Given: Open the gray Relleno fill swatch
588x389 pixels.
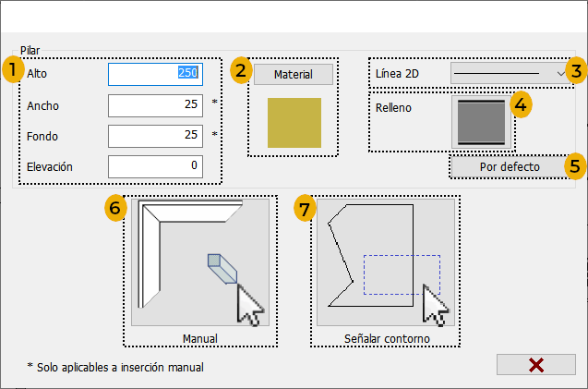Looking at the screenshot, I should coord(481,122).
